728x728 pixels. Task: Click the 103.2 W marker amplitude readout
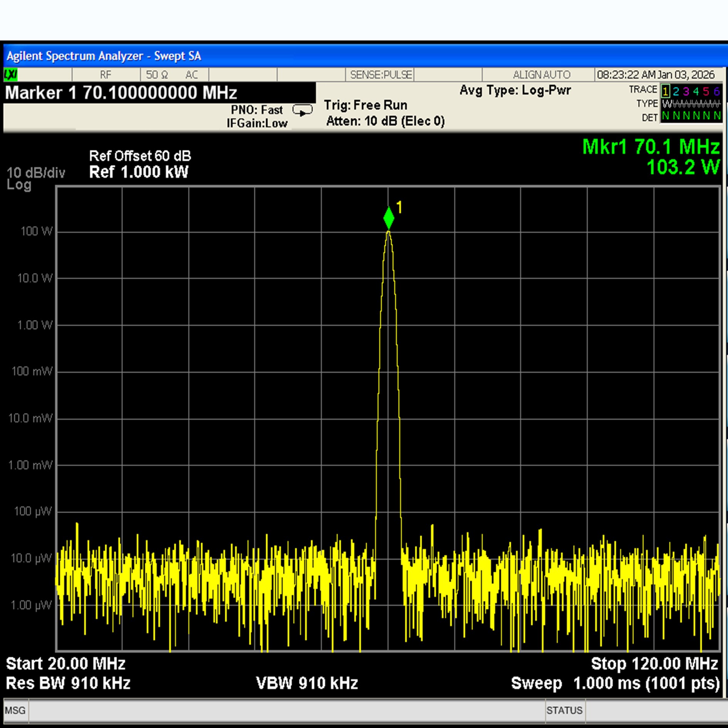coord(683,167)
